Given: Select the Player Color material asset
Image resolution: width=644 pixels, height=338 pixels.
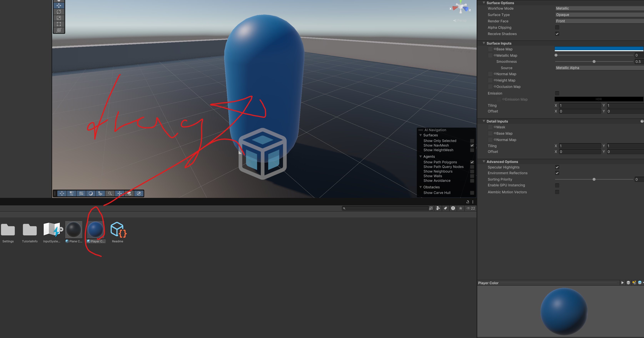Looking at the screenshot, I should pyautogui.click(x=96, y=230).
